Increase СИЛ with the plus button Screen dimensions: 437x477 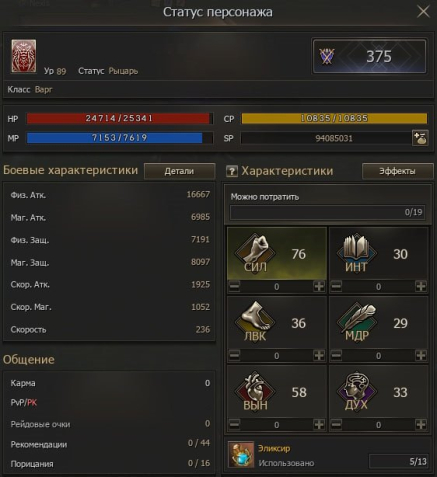[x=319, y=286]
